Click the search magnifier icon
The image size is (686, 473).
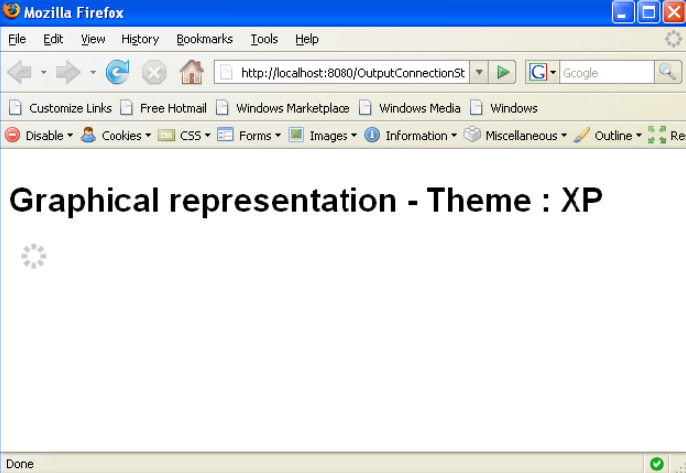point(667,72)
